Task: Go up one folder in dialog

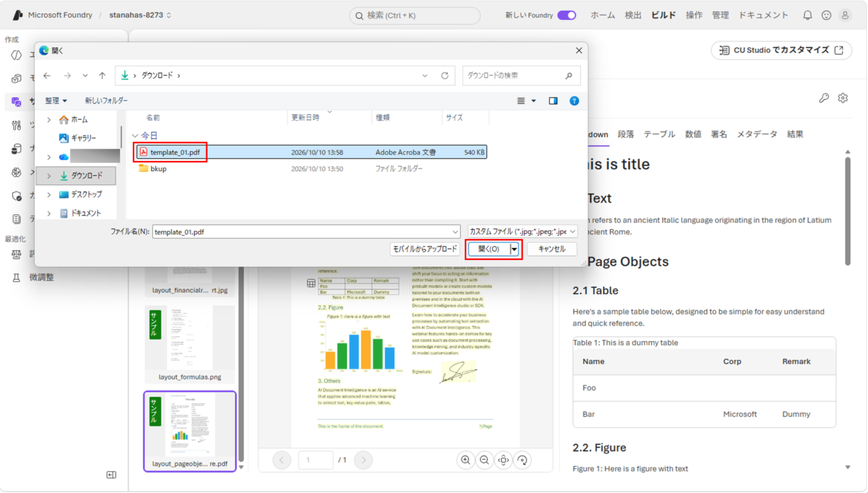Action: tap(102, 75)
